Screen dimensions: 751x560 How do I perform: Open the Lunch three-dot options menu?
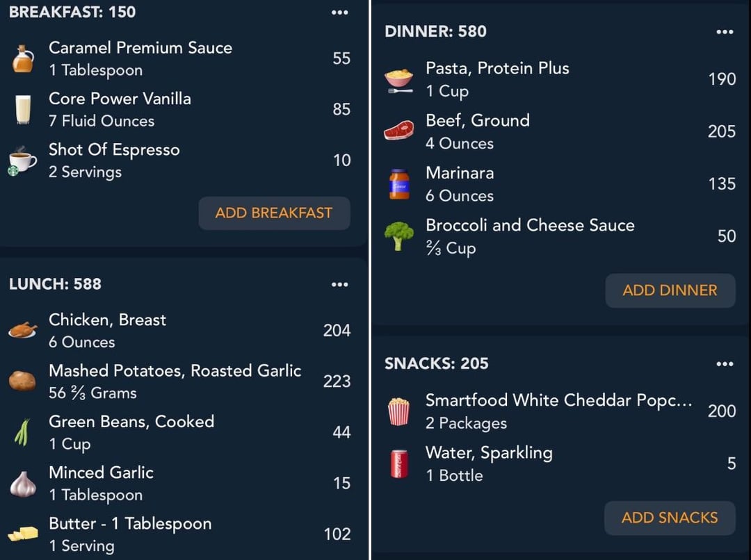click(x=339, y=284)
